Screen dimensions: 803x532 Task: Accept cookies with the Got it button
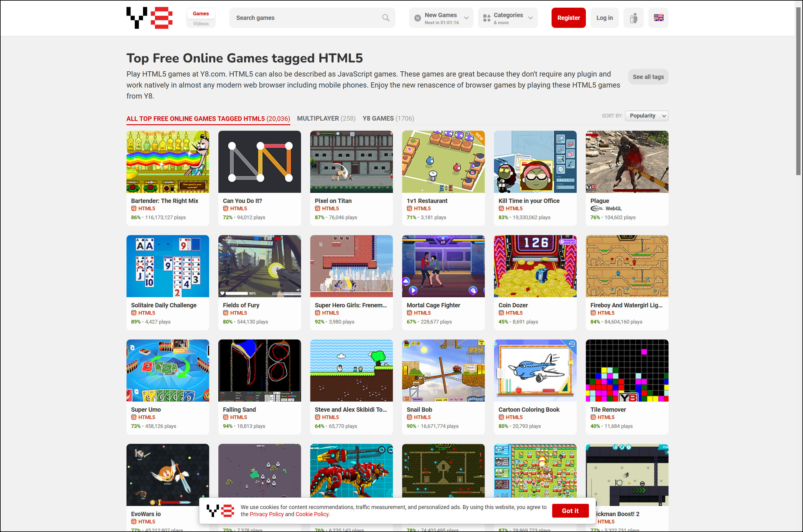[x=570, y=511]
